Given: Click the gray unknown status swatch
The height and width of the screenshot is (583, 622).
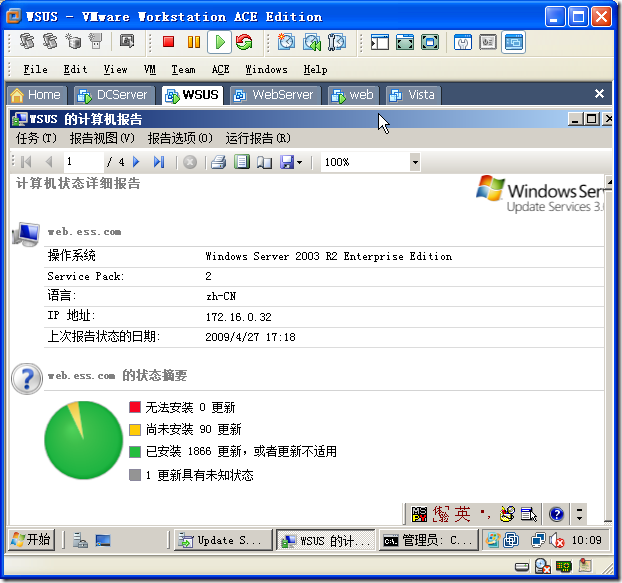Looking at the screenshot, I should (135, 475).
